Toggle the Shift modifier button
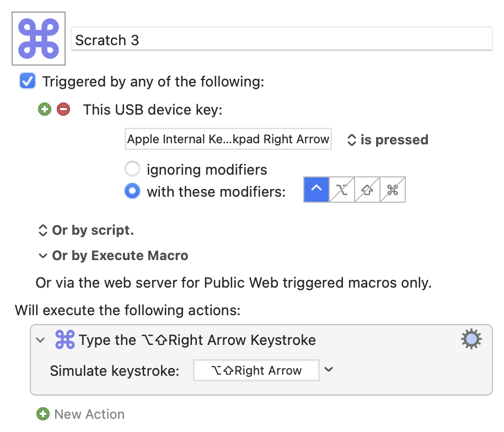Image resolution: width=504 pixels, height=432 pixels. [x=367, y=190]
